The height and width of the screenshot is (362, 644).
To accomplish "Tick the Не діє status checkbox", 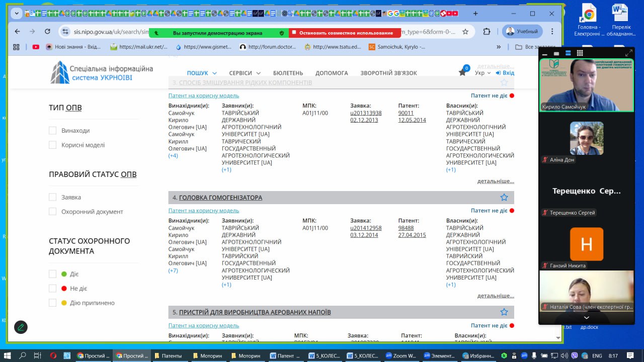I will coord(52,289).
